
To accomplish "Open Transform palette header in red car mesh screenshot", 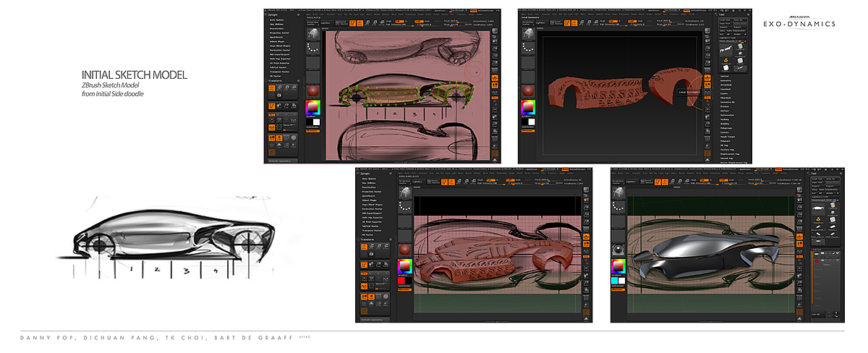I will click(x=367, y=239).
